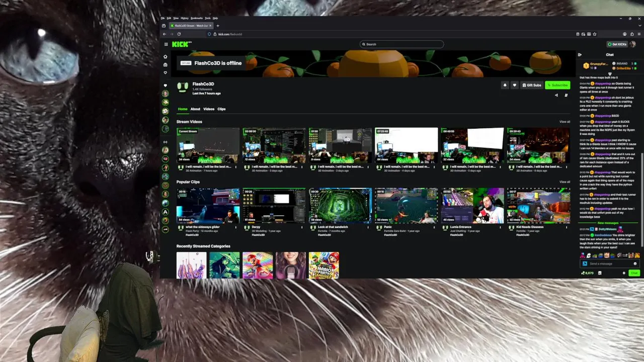
Task: Open the Browse icon in Kick sidebar
Action: pos(165,65)
